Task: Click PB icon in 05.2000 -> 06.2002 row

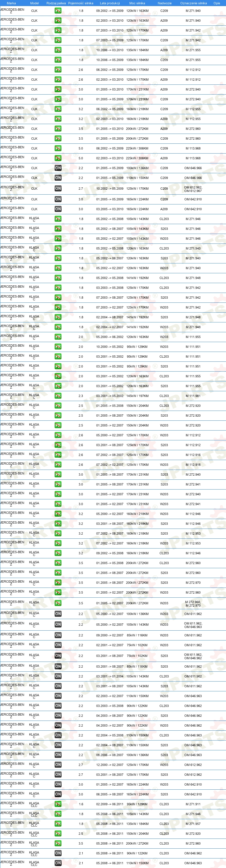Action: tap(58, 337)
